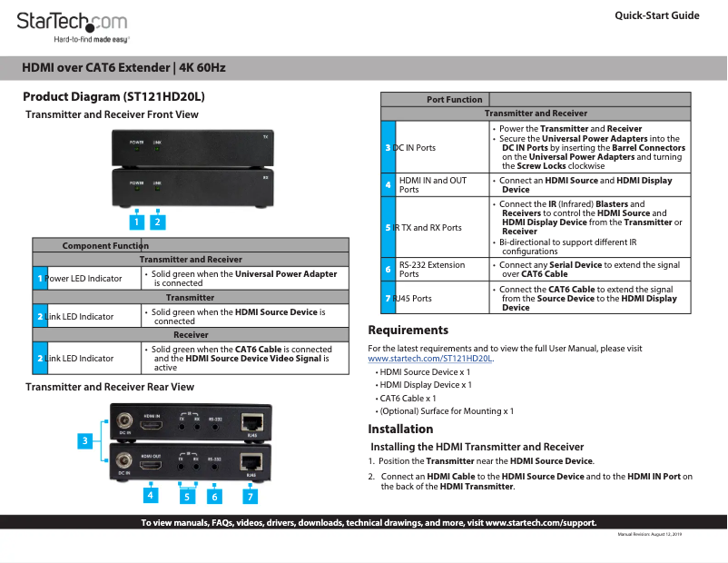
Task: Select the IR RX jack on the receiver rear
Action: coord(196,468)
